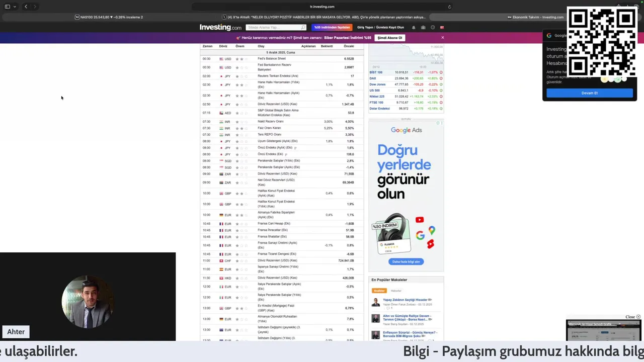
Task: Open US 500 index quote
Action: click(375, 90)
